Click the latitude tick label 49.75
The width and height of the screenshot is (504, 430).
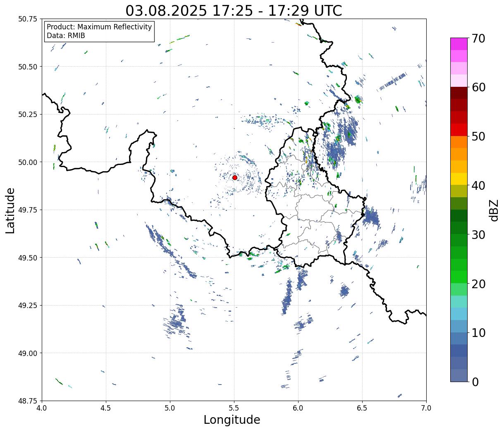(27, 210)
